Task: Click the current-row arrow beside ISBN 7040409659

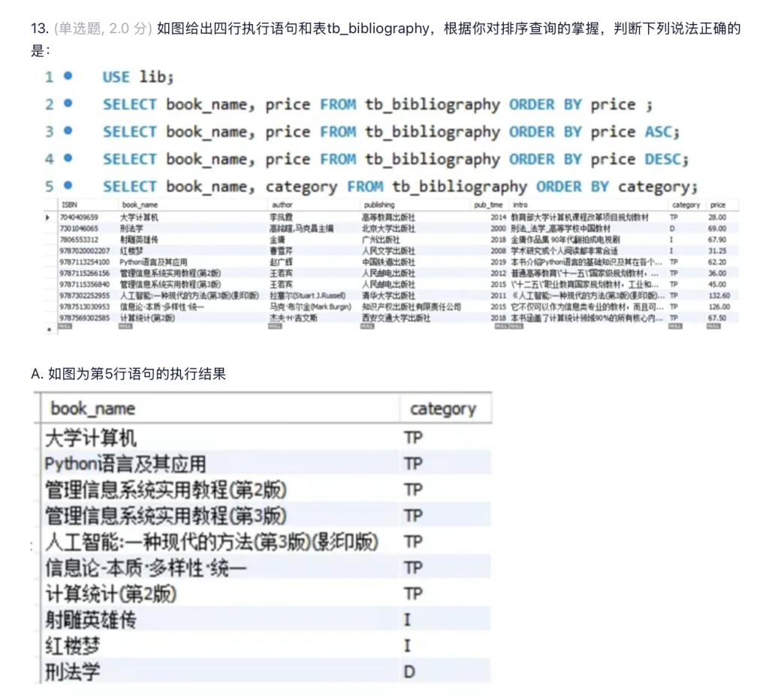Action: [x=50, y=217]
